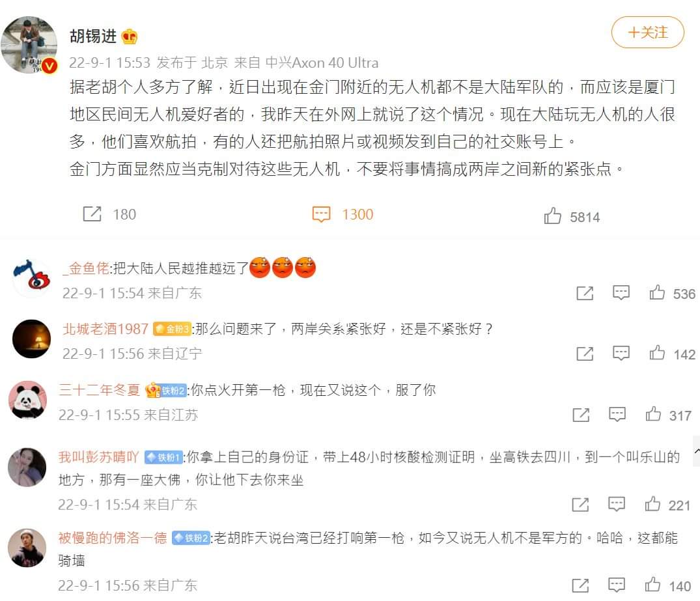The height and width of the screenshot is (601, 700).
Task: Open username link 北城老酒1987
Action: click(105, 329)
